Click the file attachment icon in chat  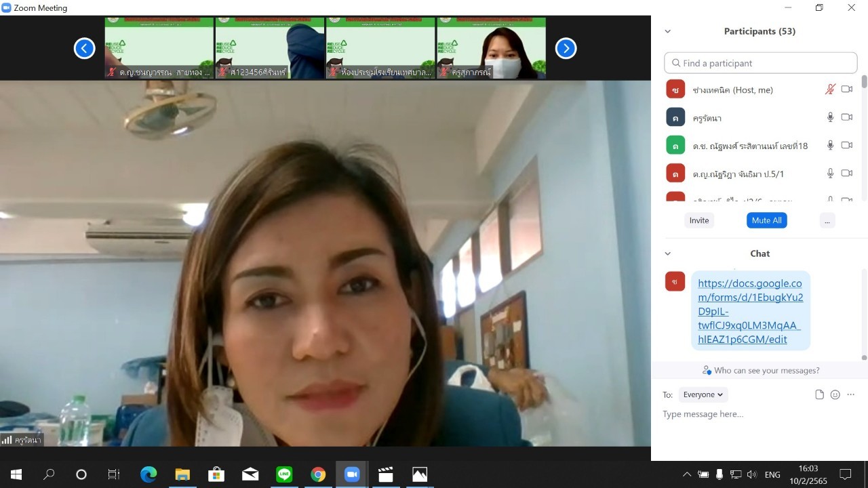819,394
